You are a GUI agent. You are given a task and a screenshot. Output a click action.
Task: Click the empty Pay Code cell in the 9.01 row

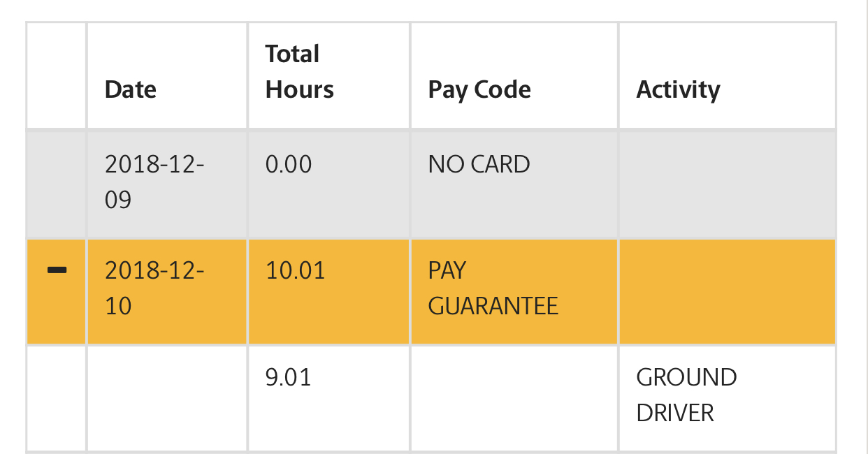tap(514, 399)
